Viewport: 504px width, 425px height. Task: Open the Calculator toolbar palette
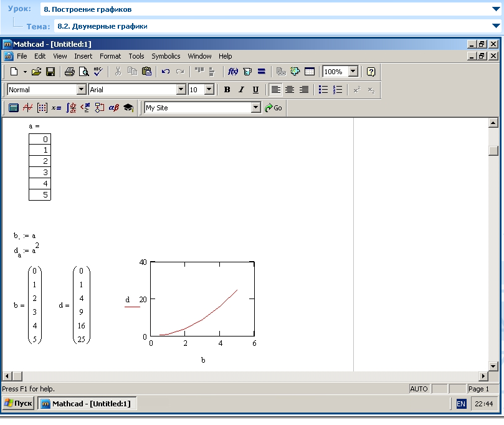click(14, 108)
